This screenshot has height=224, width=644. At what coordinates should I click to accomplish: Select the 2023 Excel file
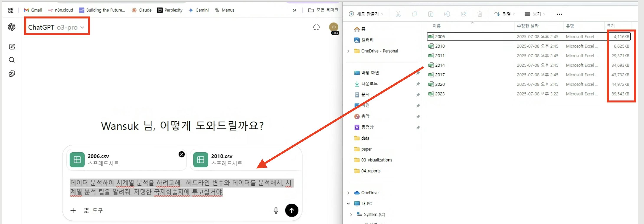coord(528,94)
